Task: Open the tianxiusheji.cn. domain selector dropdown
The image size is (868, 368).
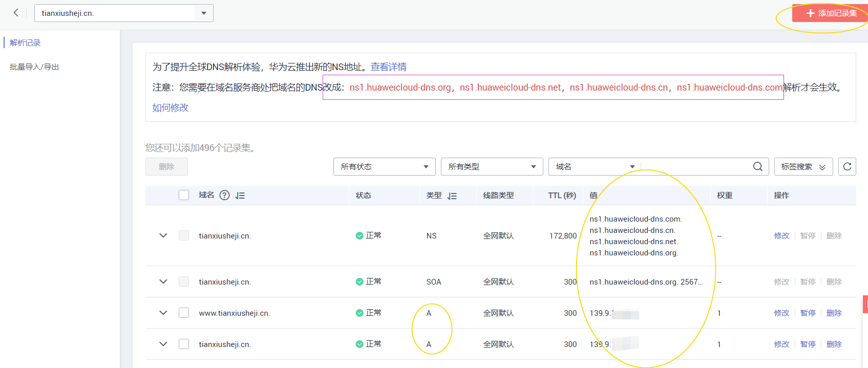Action: click(124, 13)
